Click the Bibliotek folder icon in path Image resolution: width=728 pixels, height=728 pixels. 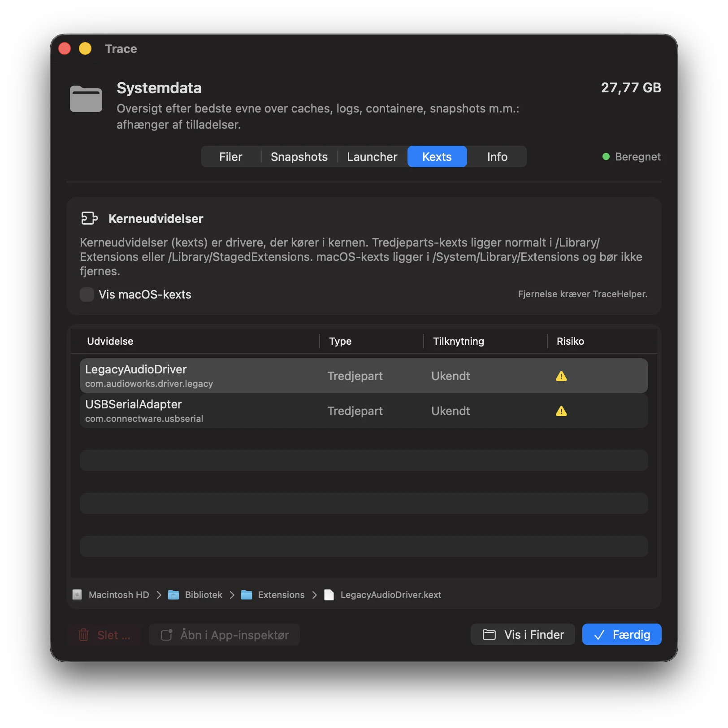click(x=173, y=595)
